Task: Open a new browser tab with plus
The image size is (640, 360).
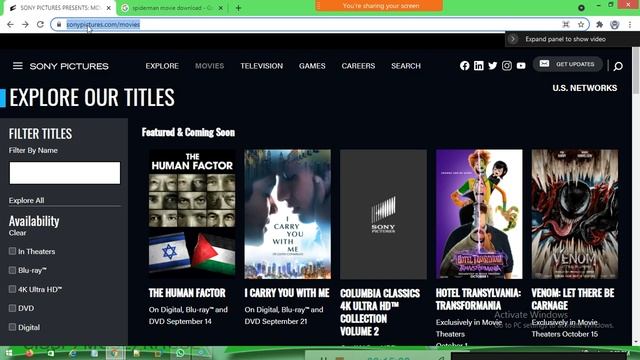Action: point(238,8)
